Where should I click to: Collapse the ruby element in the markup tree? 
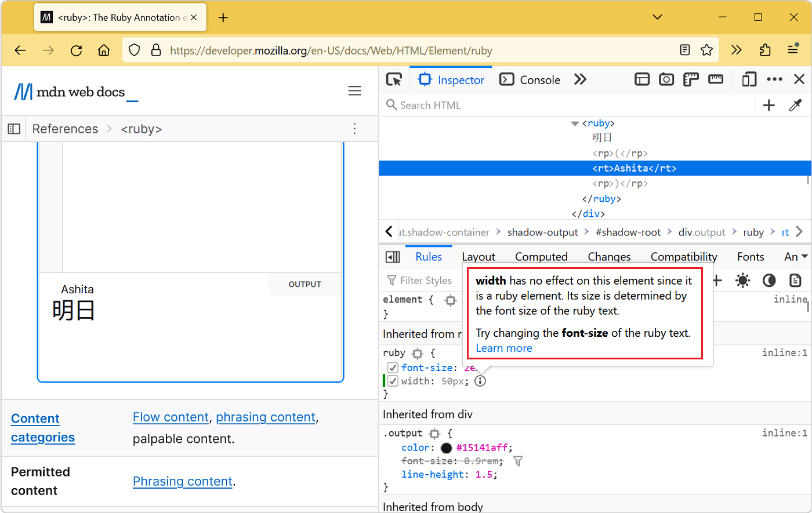click(x=574, y=123)
